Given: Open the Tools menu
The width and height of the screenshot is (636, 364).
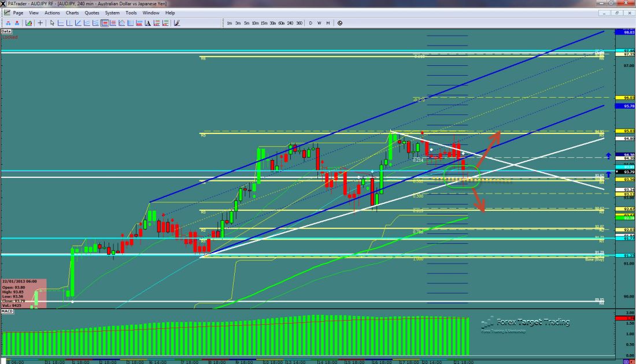Looking at the screenshot, I should point(131,12).
